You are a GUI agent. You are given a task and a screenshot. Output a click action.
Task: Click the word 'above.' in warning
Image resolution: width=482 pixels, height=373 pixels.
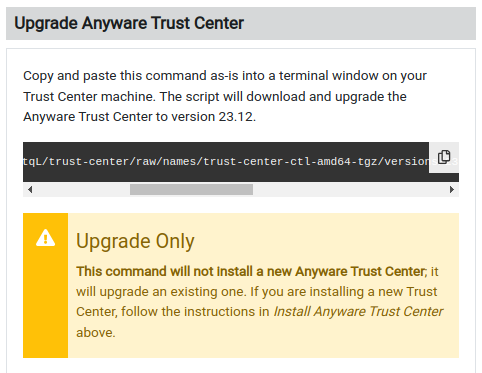96,332
